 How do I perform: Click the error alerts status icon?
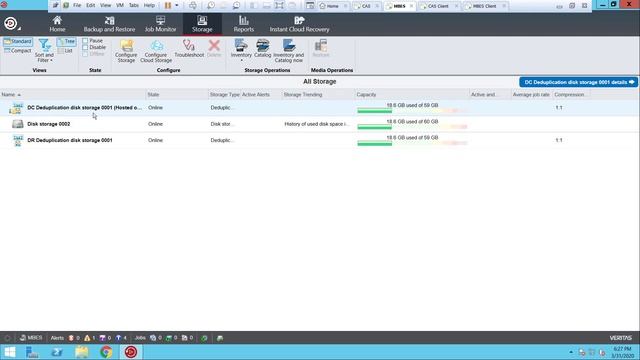coord(71,338)
